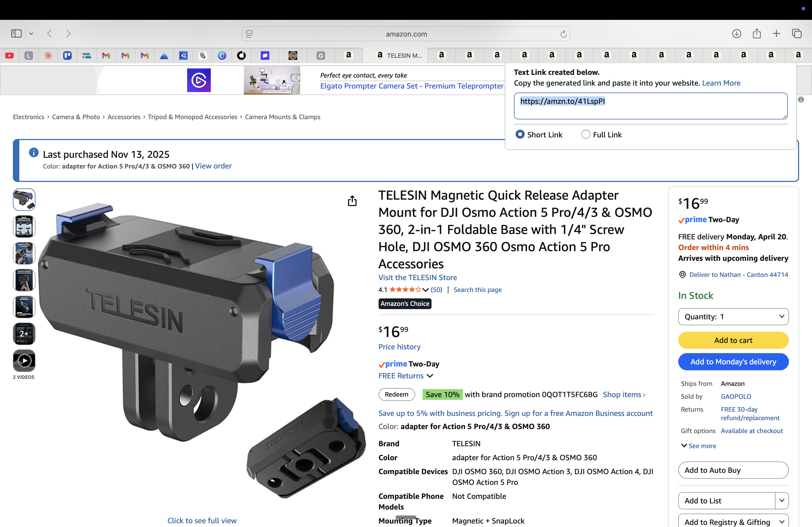Go back to previous page
This screenshot has width=812, height=527.
[x=49, y=33]
